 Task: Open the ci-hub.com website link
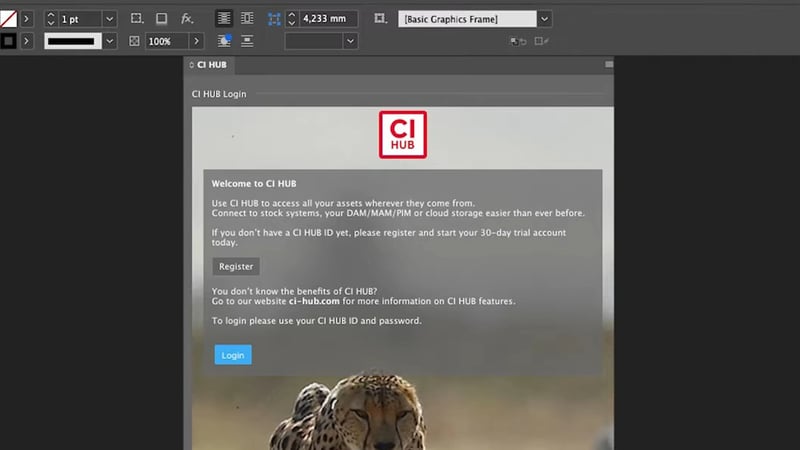(x=314, y=301)
